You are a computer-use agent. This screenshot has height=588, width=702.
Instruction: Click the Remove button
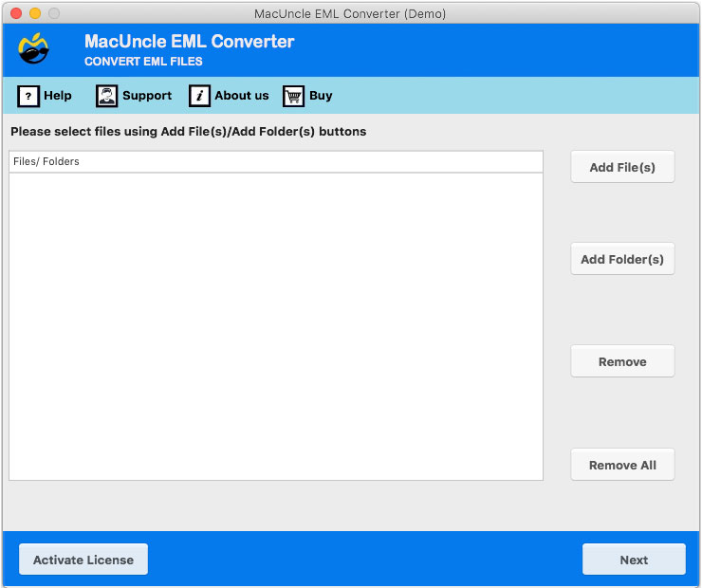tap(622, 361)
